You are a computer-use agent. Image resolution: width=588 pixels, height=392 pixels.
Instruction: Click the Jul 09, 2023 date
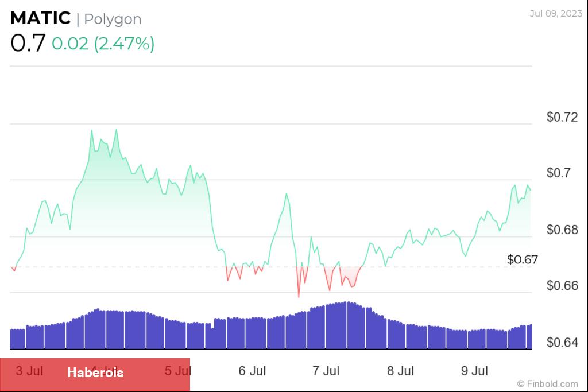click(x=556, y=14)
